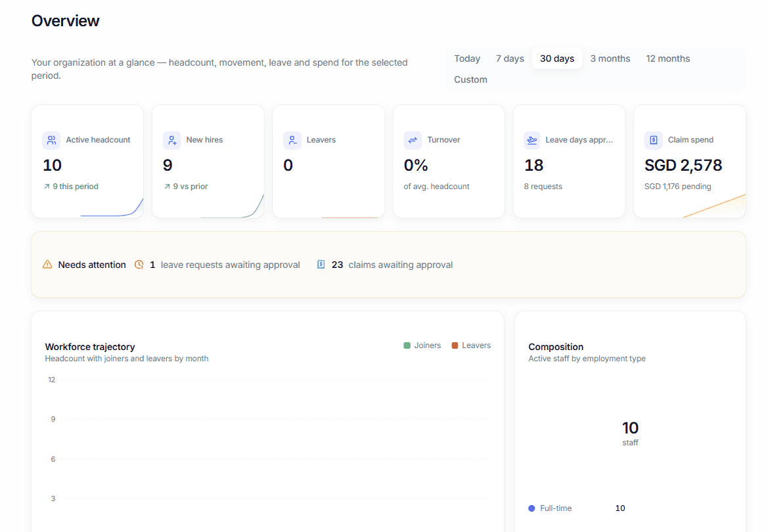The image size is (768, 532).
Task: Click the Leavers person-minus icon
Action: pos(292,140)
